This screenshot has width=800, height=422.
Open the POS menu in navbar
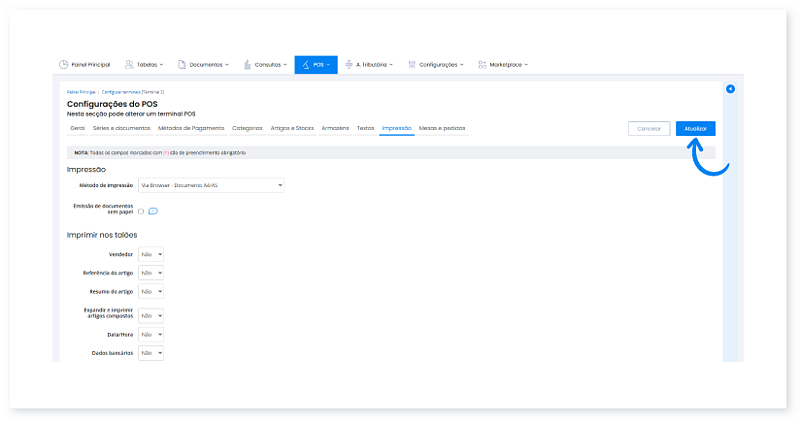tap(316, 64)
